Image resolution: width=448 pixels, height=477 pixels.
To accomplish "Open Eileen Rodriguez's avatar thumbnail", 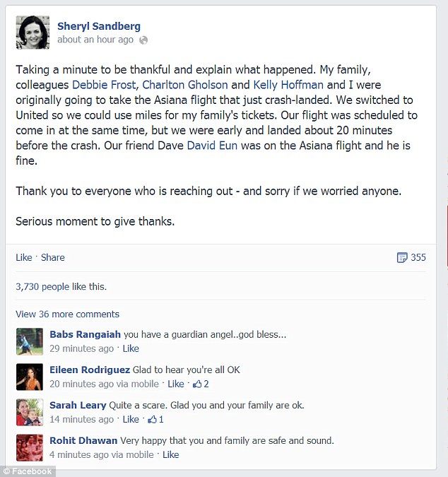I will [30, 377].
